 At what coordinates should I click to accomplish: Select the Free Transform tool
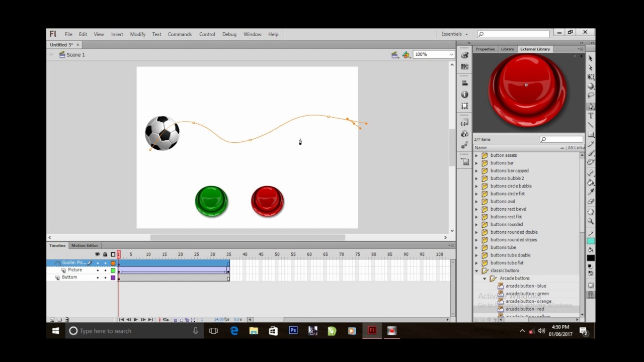[x=591, y=77]
